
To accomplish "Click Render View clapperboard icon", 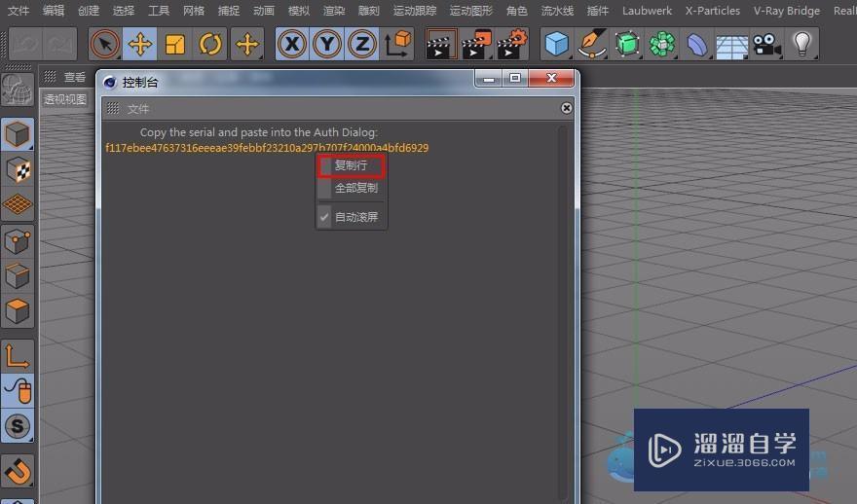I will point(440,44).
